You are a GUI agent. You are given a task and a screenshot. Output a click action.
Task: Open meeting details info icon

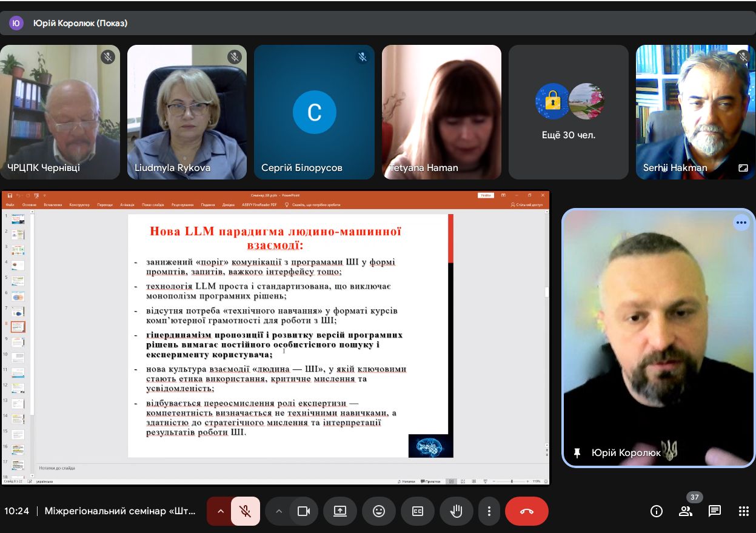tap(657, 511)
